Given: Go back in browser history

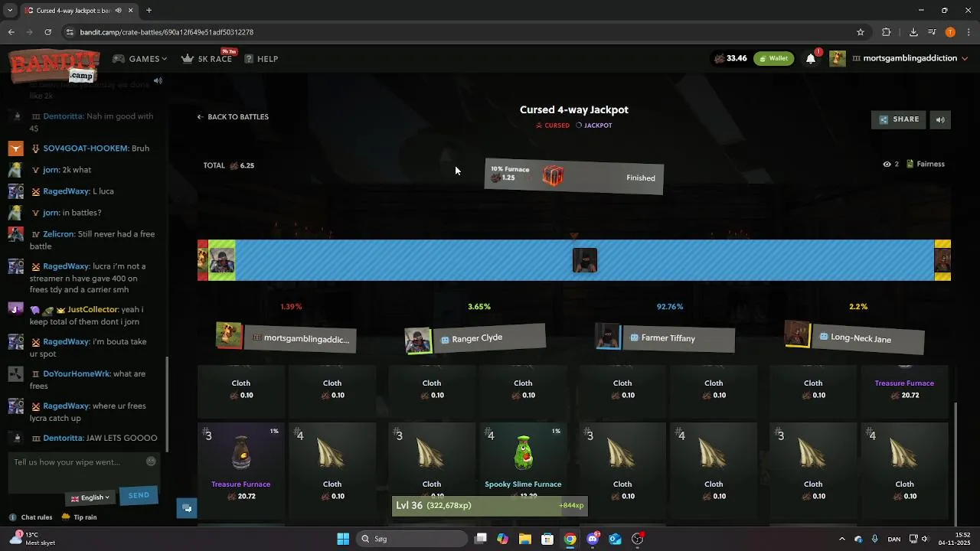Looking at the screenshot, I should 11,32.
